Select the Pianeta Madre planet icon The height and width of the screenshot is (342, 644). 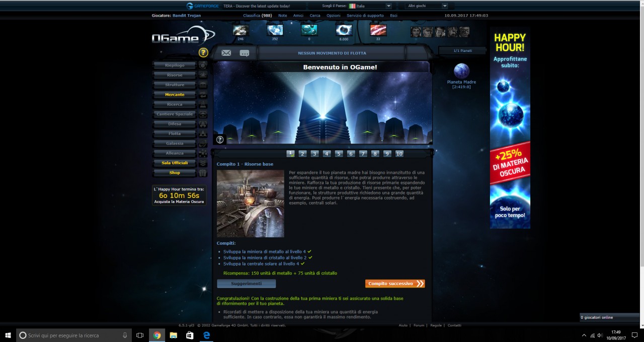[461, 71]
